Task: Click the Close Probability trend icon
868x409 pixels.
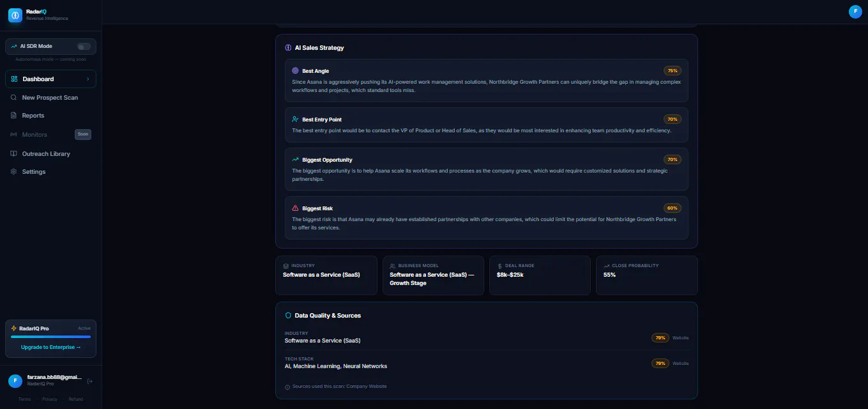Action: [x=606, y=266]
